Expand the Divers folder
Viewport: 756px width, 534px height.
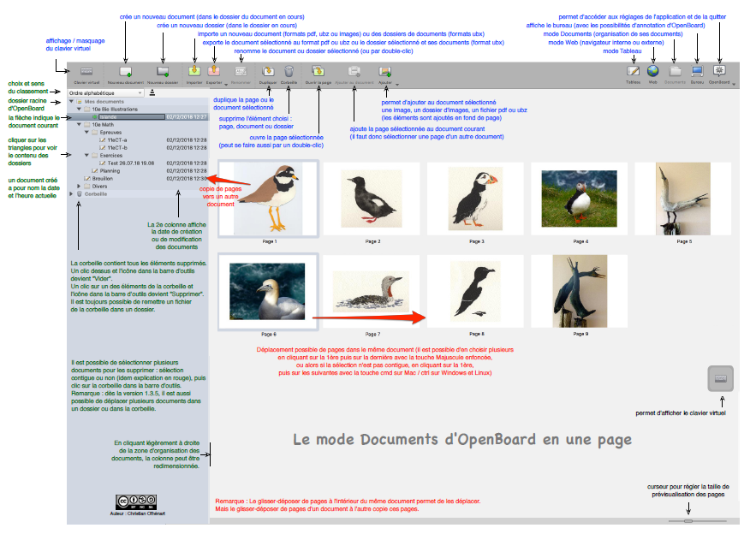pos(79,187)
